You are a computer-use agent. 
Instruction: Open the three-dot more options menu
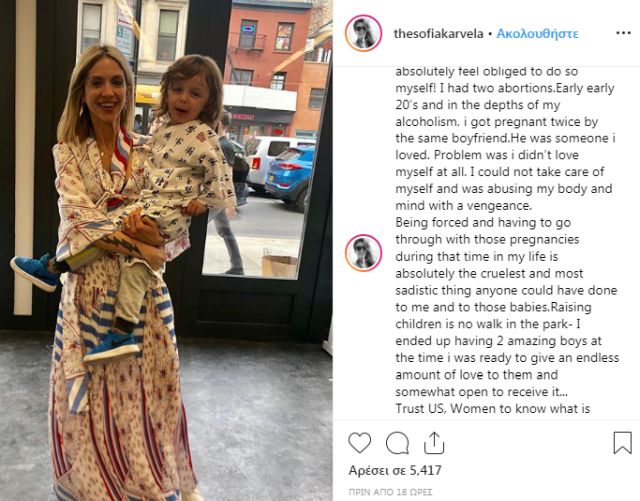click(x=623, y=33)
